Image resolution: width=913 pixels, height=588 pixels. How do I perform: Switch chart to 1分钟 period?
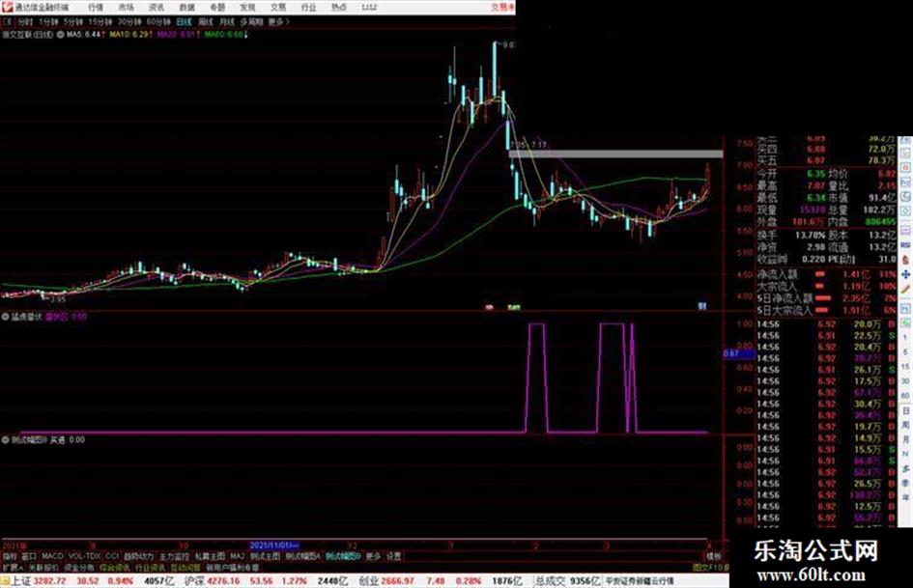pos(48,21)
